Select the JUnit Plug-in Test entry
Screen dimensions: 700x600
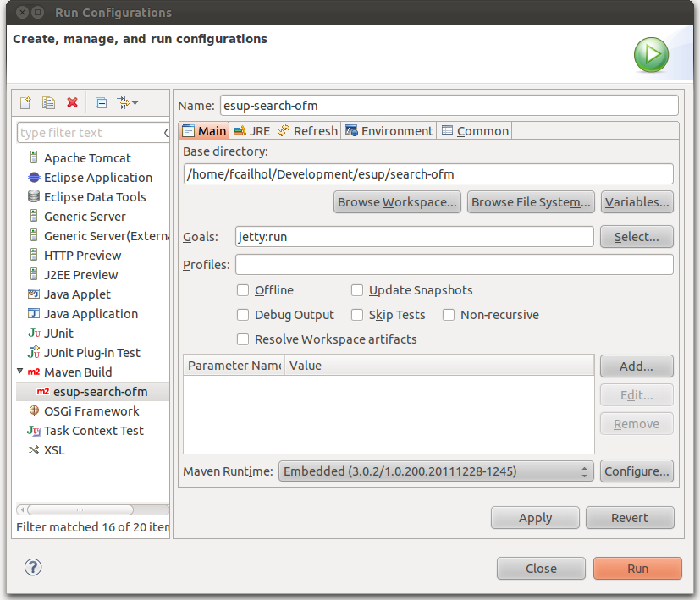click(x=91, y=353)
